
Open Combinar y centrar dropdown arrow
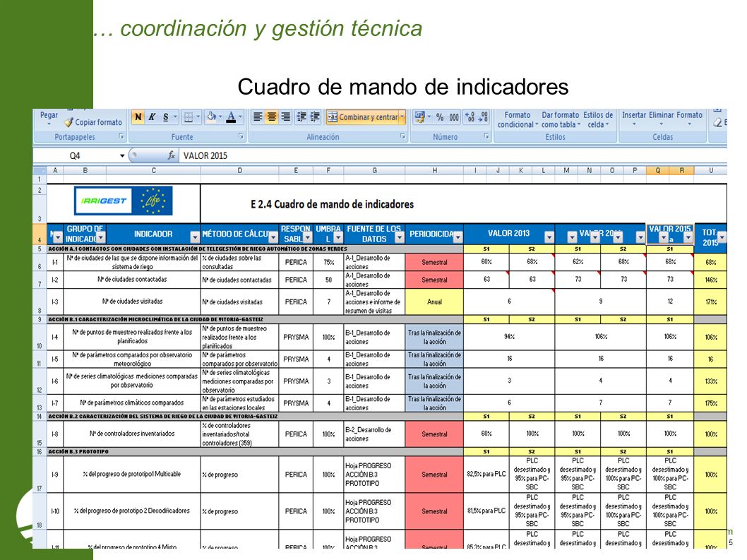(402, 117)
